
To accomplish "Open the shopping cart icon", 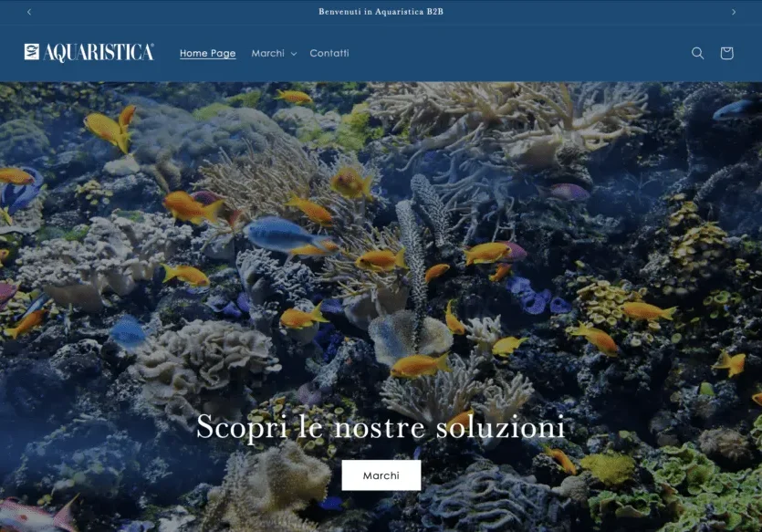I will (726, 53).
